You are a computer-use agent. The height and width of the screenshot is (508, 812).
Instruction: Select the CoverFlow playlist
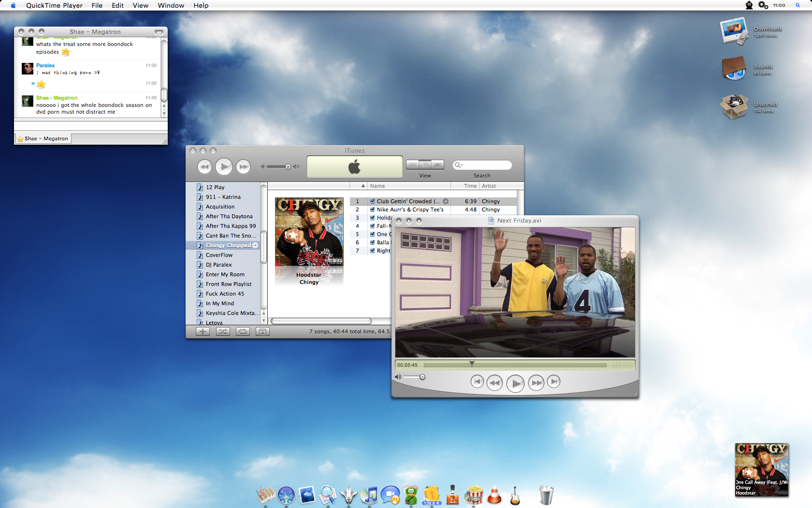[219, 255]
